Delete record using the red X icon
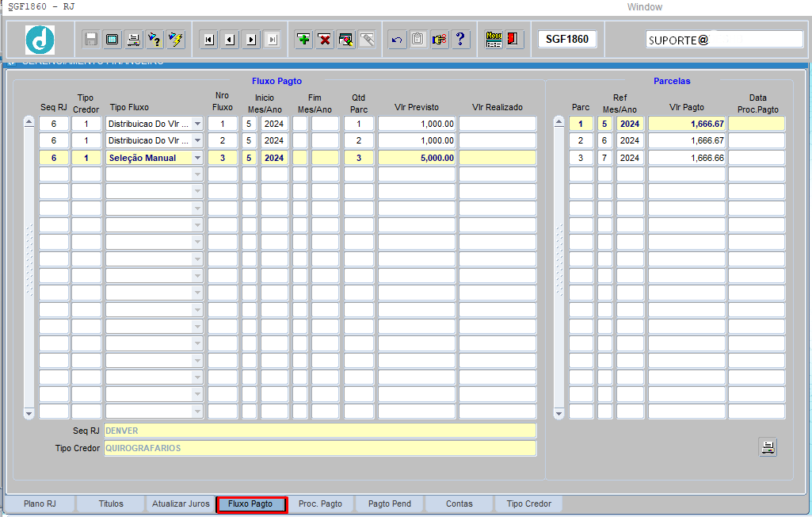The image size is (812, 517). (324, 40)
